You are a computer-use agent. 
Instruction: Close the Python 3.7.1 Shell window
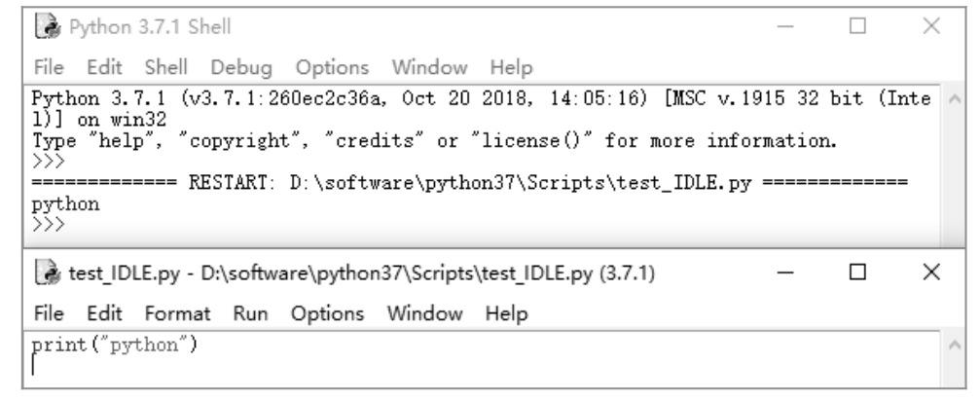(931, 26)
